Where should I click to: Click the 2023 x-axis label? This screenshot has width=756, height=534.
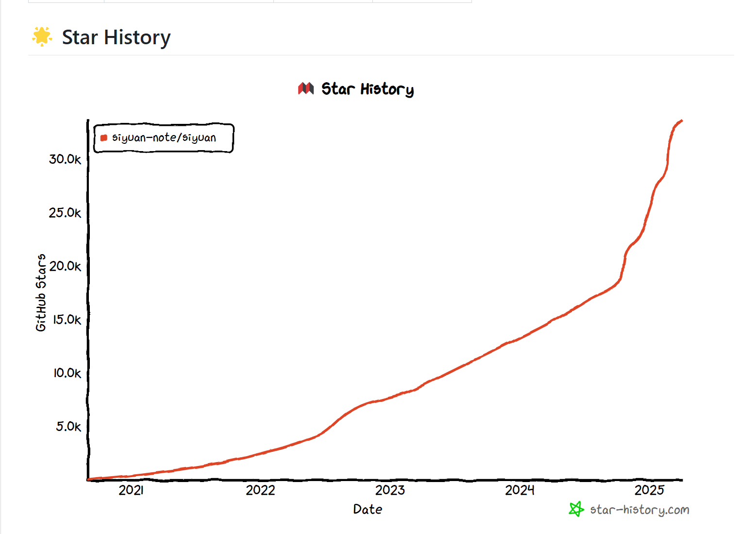click(x=390, y=490)
